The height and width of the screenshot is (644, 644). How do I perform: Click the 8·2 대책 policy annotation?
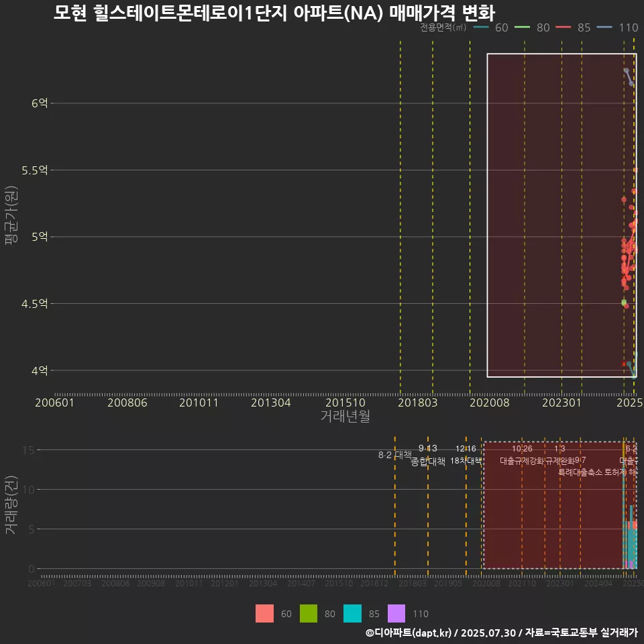pos(394,455)
